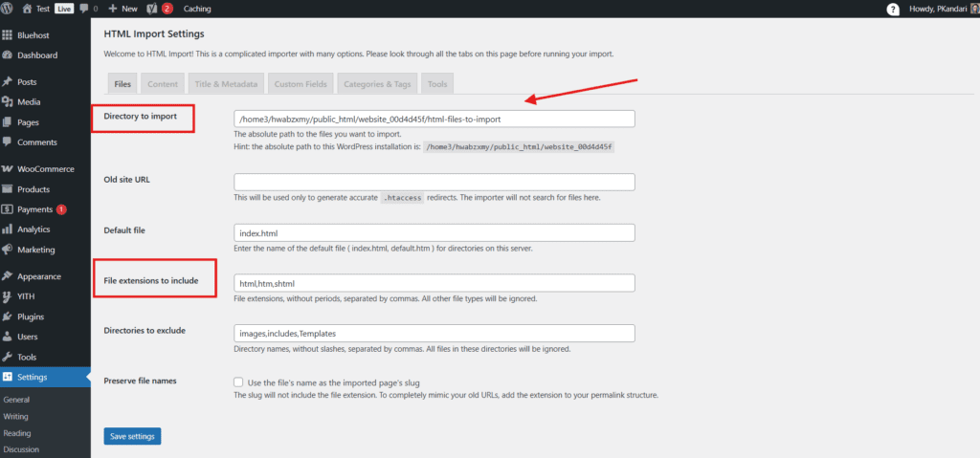Viewport: 980px width, 458px height.
Task: Open the Caching menu in the admin bar
Action: [x=197, y=9]
